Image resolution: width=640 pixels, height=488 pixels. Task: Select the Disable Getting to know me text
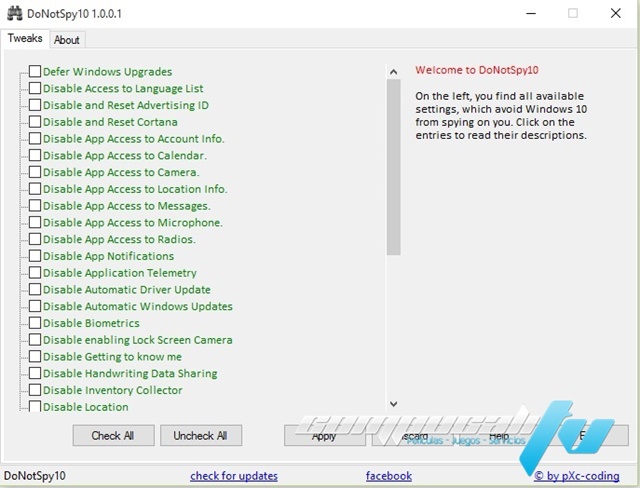112,357
